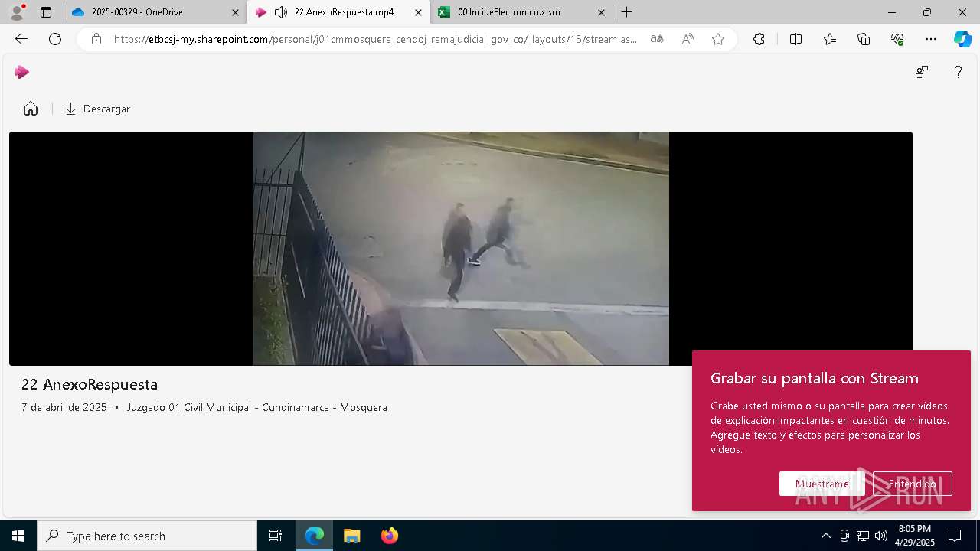The image size is (980, 551).
Task: Click the date 7 de abril de 2025
Action: [x=64, y=407]
